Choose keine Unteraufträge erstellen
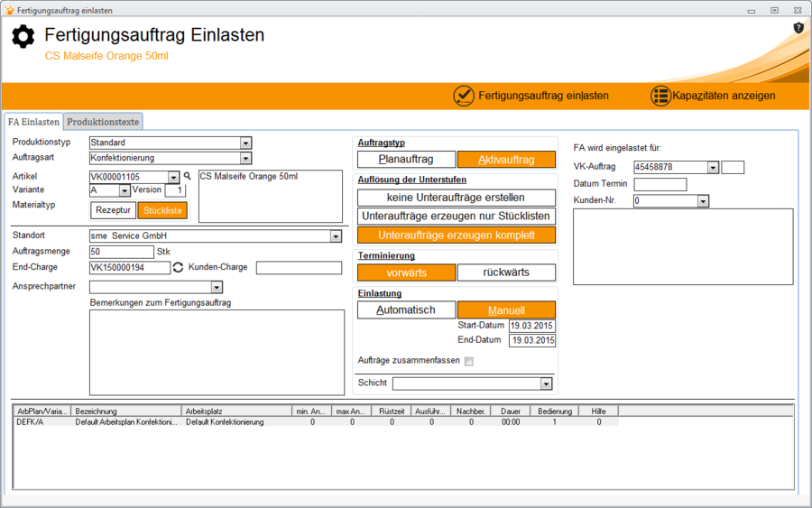This screenshot has height=508, width=812. pos(457,198)
